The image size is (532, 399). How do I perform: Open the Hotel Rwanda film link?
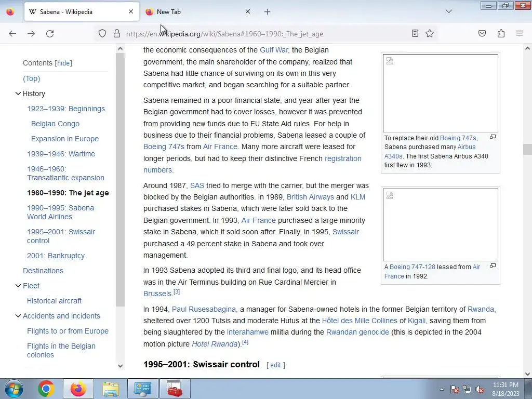click(215, 344)
